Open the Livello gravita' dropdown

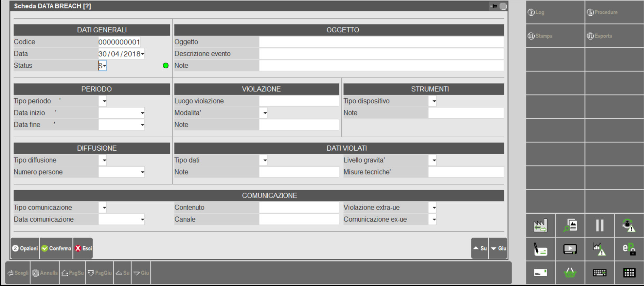(434, 160)
